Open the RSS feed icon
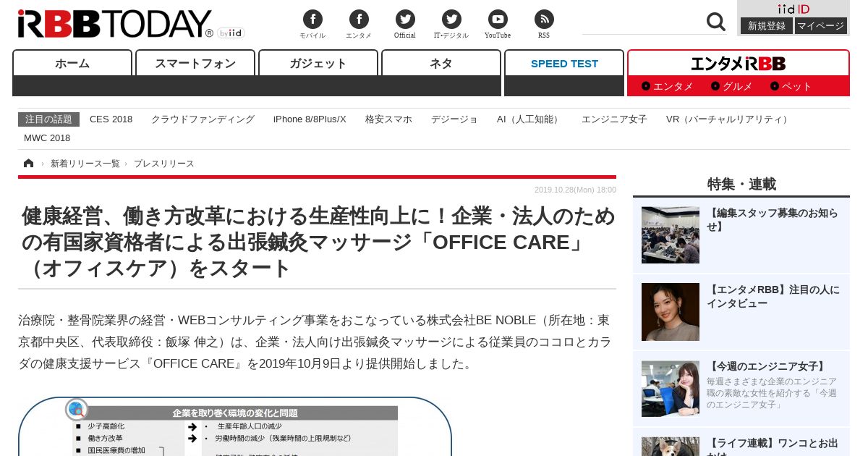The image size is (868, 456). click(544, 20)
